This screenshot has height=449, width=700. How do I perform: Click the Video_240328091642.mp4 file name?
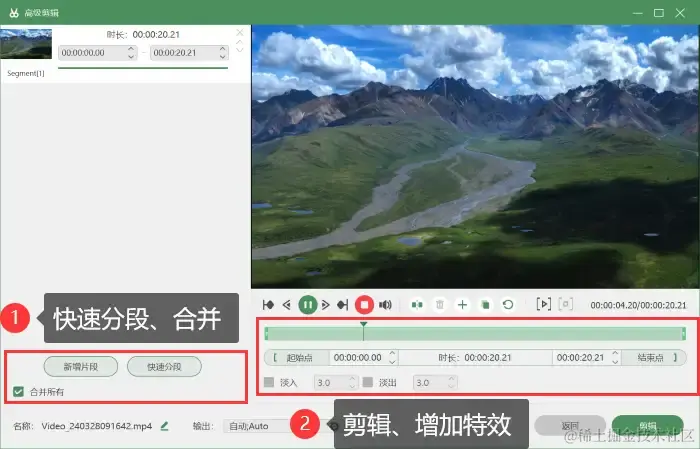[96, 426]
